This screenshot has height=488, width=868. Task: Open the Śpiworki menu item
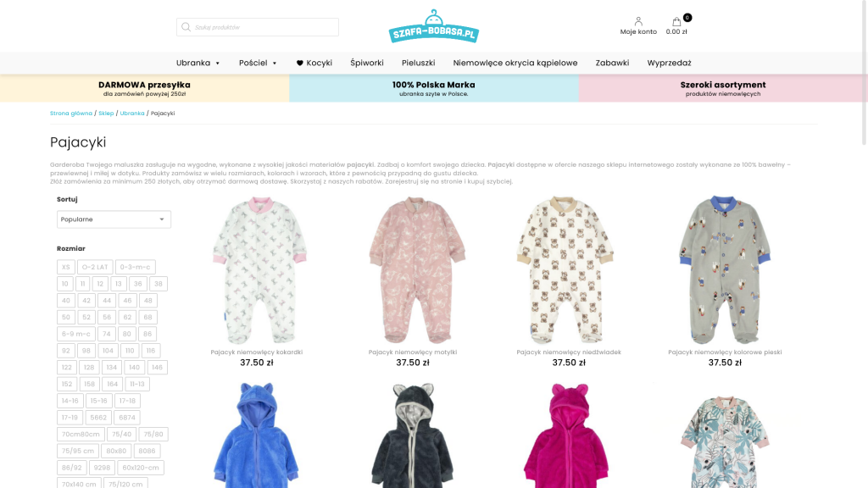[366, 63]
